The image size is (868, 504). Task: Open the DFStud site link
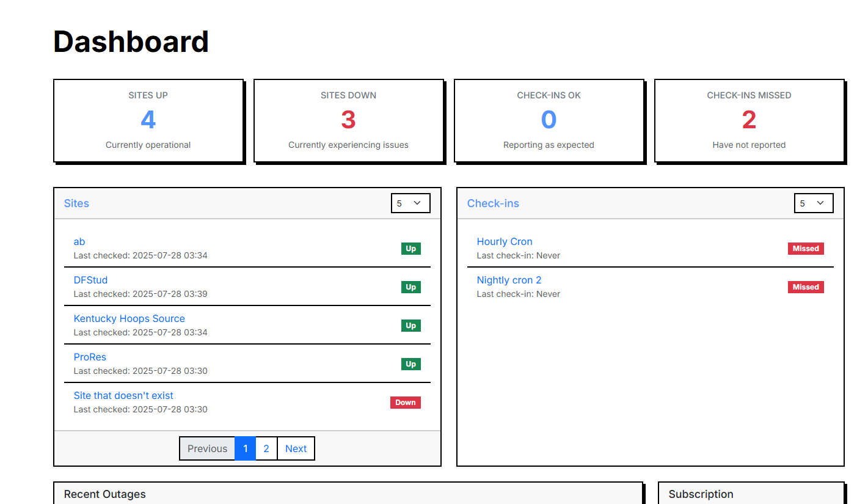point(90,280)
